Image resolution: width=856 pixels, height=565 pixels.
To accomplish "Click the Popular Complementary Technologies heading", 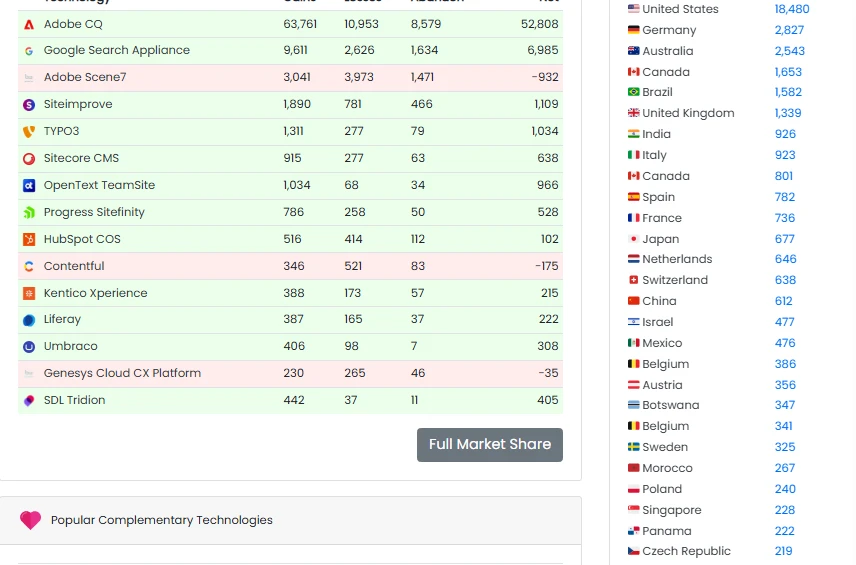I will [162, 520].
